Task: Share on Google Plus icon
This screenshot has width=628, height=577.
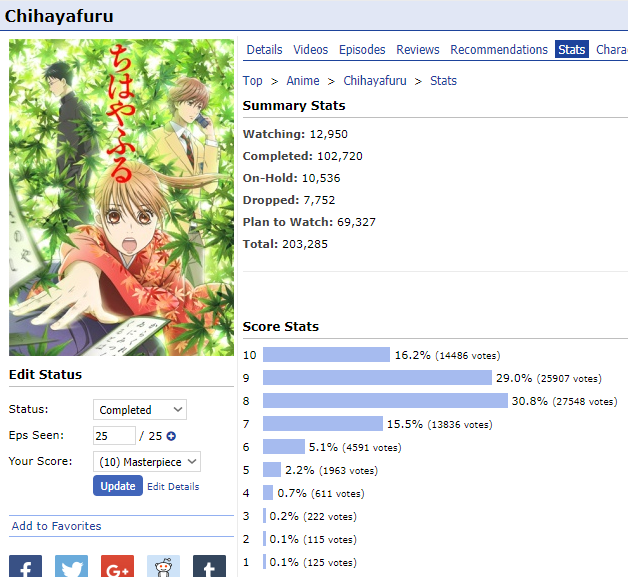Action: (117, 566)
